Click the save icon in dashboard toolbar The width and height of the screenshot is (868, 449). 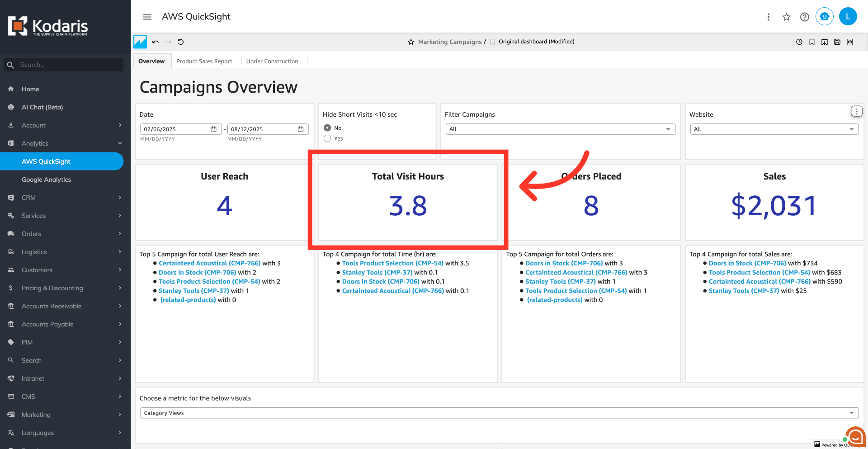click(x=837, y=42)
